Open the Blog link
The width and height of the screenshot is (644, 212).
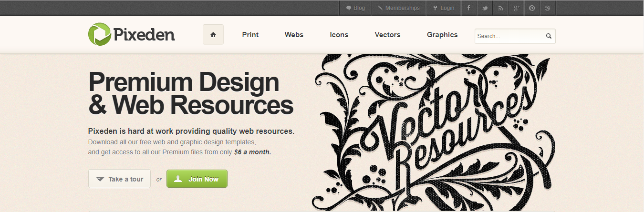pos(355,8)
